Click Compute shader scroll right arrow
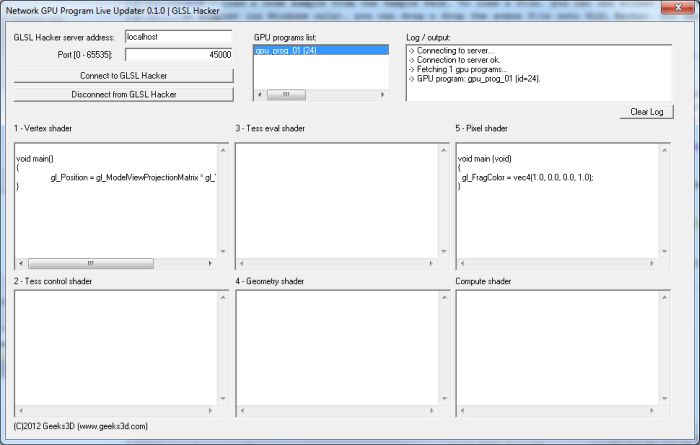 pos(651,411)
